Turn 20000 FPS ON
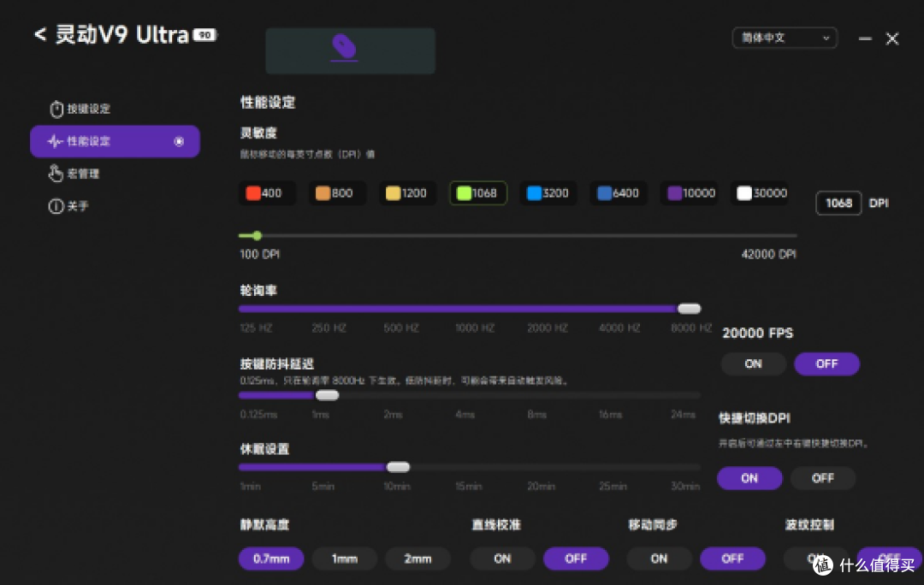The width and height of the screenshot is (924, 585). click(753, 364)
